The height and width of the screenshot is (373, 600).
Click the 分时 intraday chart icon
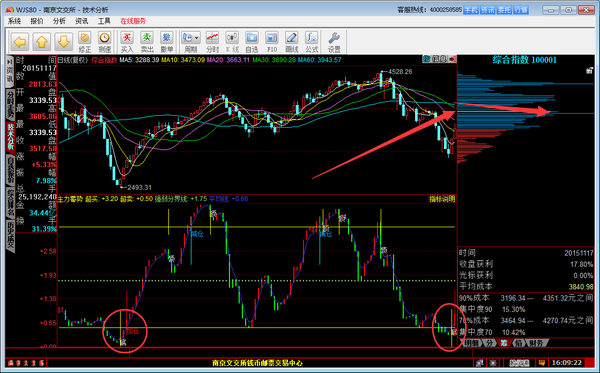(212, 42)
